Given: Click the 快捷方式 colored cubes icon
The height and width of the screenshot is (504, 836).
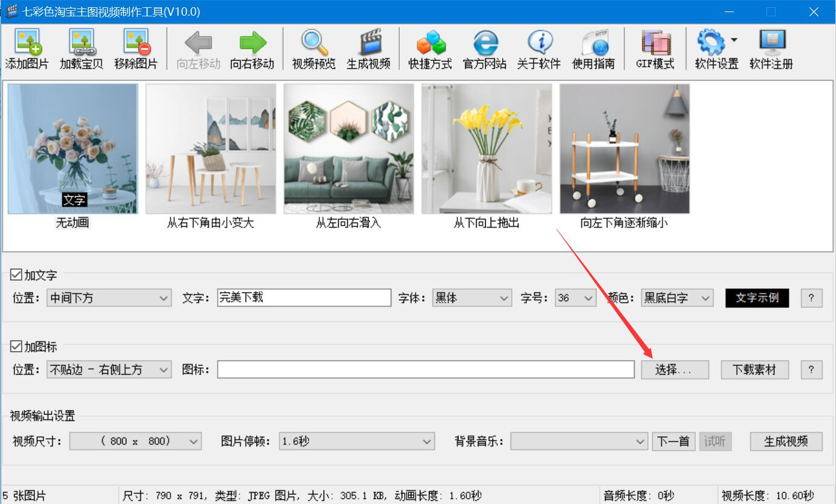Looking at the screenshot, I should click(430, 43).
